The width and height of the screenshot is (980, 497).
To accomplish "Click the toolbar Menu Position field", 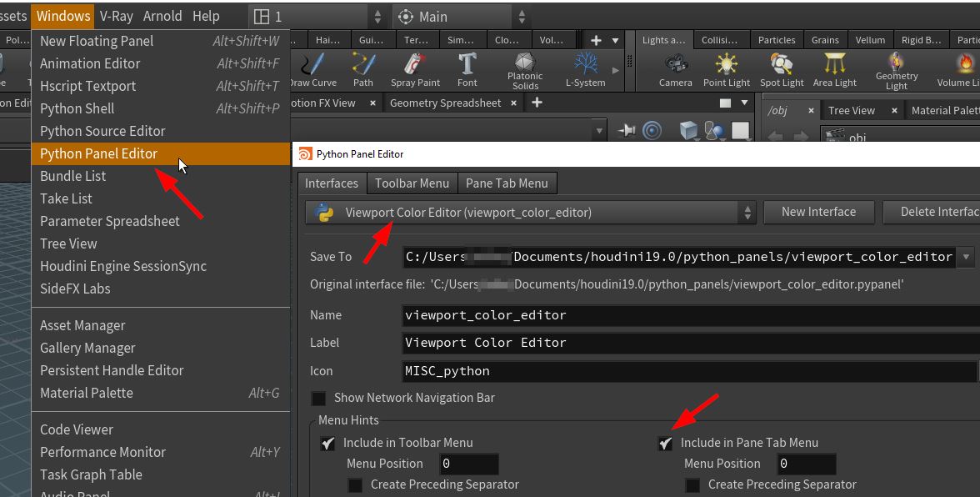I will coord(468,464).
